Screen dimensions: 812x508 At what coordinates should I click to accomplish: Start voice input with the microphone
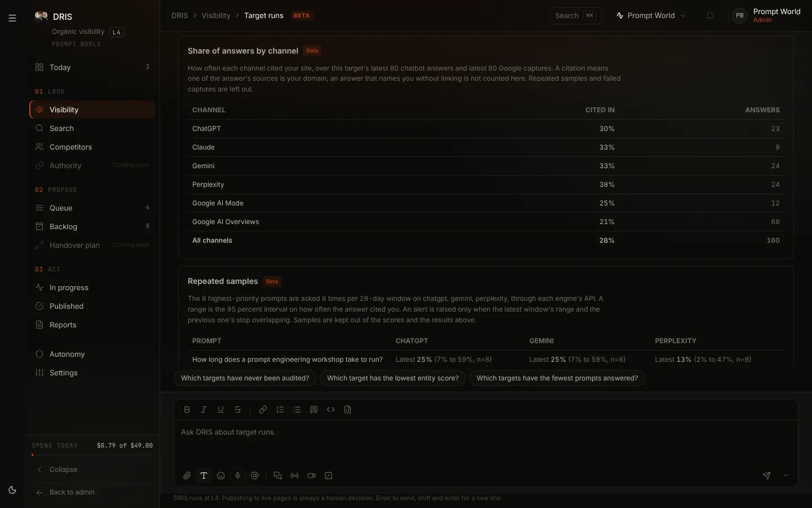point(238,476)
